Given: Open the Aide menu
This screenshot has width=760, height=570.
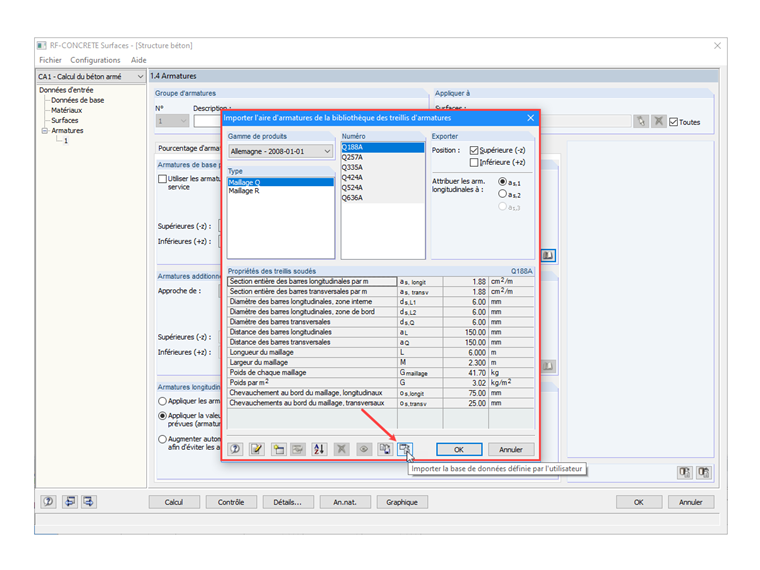Looking at the screenshot, I should tap(139, 60).
